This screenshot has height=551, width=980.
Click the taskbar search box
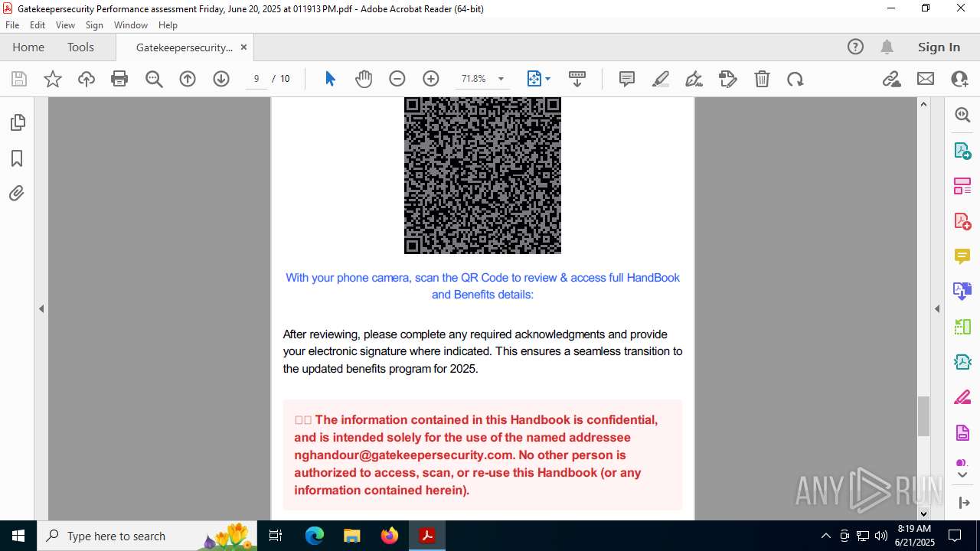click(146, 536)
